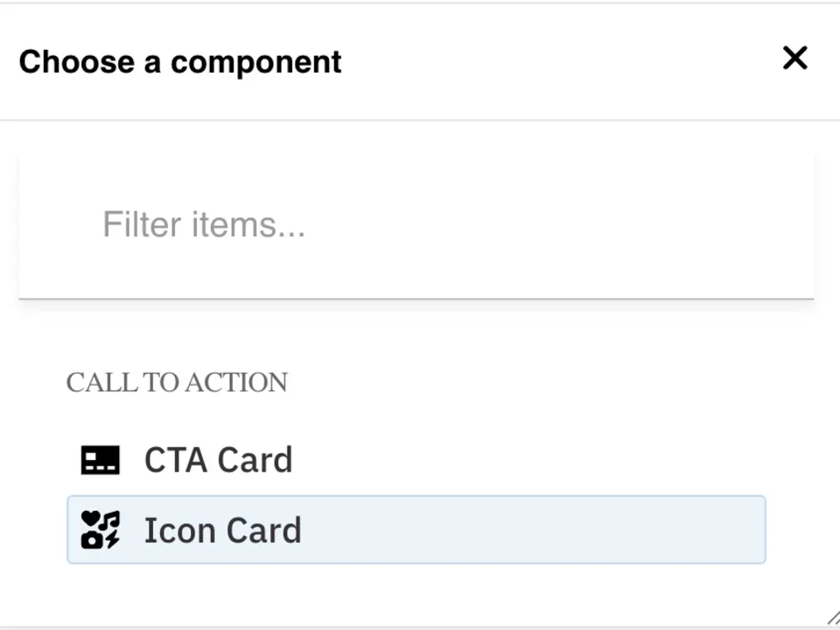Click the camera symbol in the Icon Card icon
The height and width of the screenshot is (630, 840).
pos(92,541)
